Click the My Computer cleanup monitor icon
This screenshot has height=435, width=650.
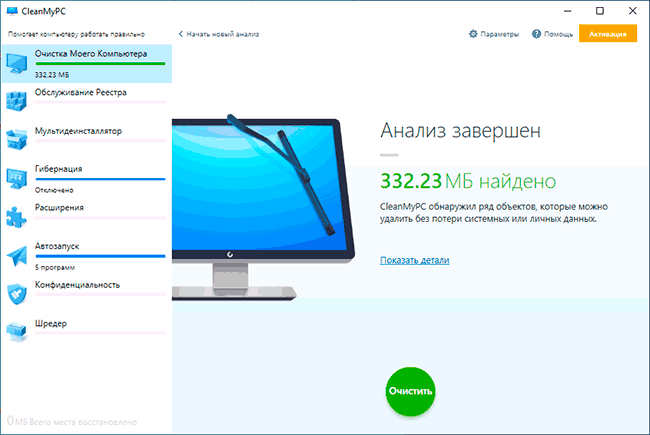tap(17, 63)
